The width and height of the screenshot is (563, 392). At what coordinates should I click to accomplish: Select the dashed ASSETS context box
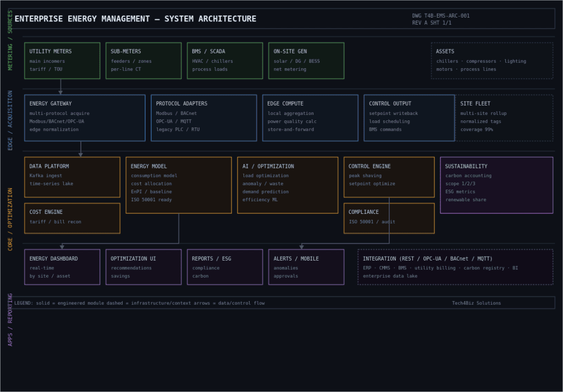(492, 60)
